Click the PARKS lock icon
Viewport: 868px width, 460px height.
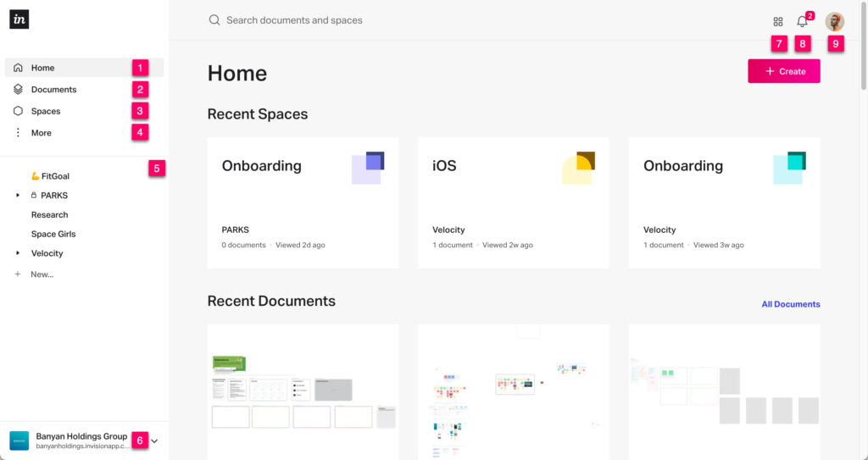[x=34, y=196]
